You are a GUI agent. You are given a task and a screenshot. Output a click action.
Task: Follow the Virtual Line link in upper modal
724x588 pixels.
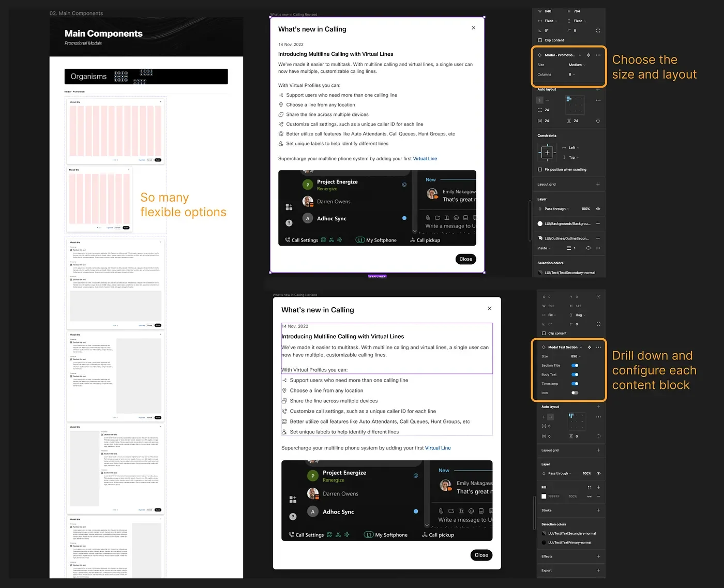point(425,159)
